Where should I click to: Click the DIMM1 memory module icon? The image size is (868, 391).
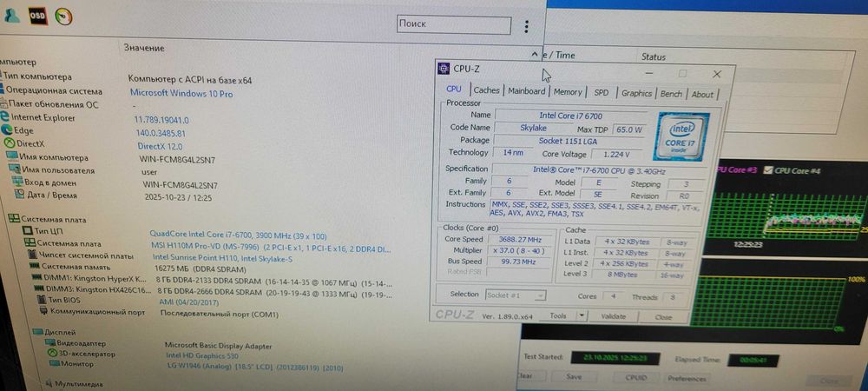click(39, 277)
